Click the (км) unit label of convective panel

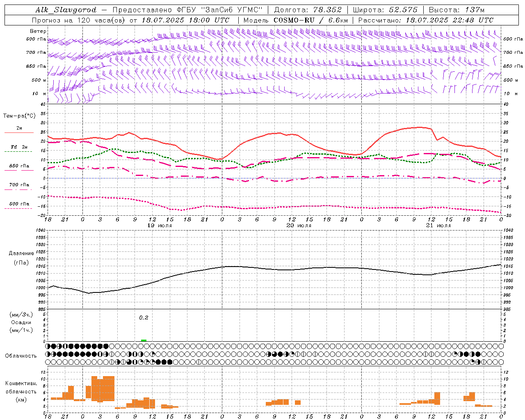point(21,399)
